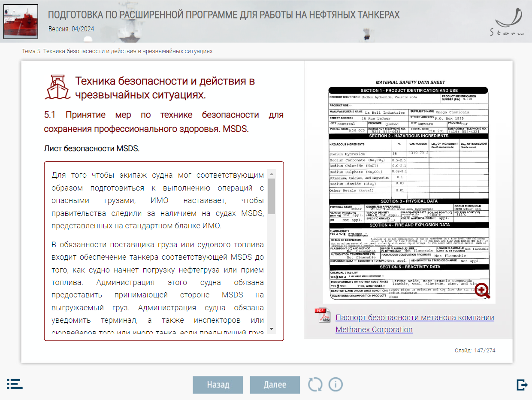Click paragraph starting В обязанности поставщика груза
The image size is (532, 400).
157,289
